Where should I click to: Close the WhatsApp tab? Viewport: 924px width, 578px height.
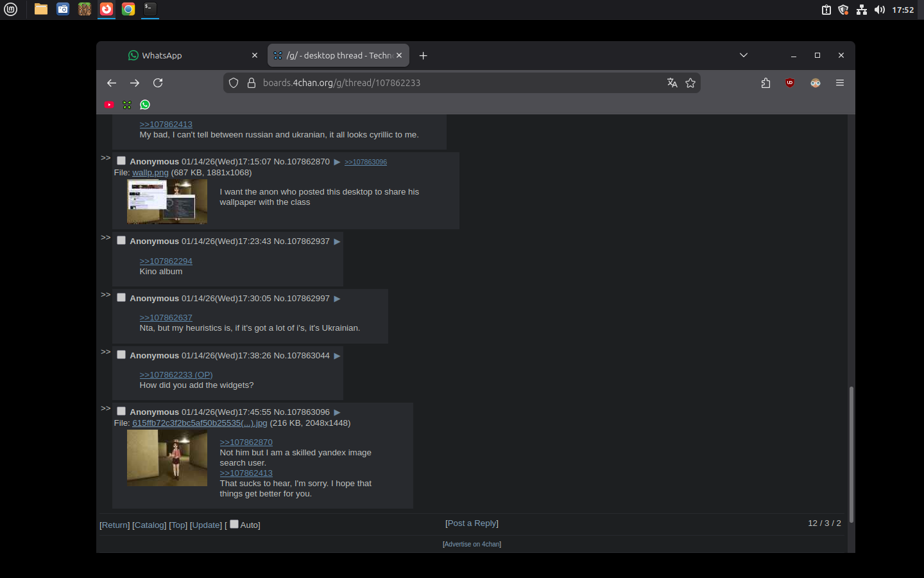click(255, 56)
